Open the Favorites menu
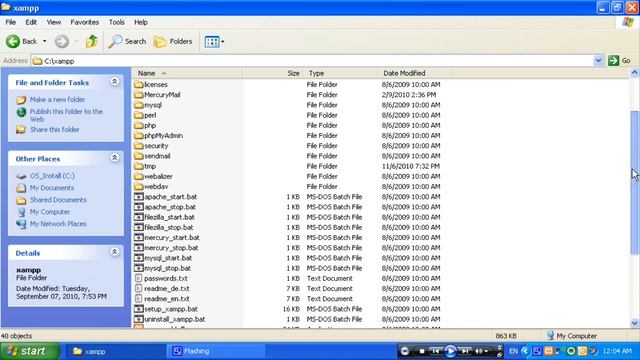640x360 pixels. point(84,22)
